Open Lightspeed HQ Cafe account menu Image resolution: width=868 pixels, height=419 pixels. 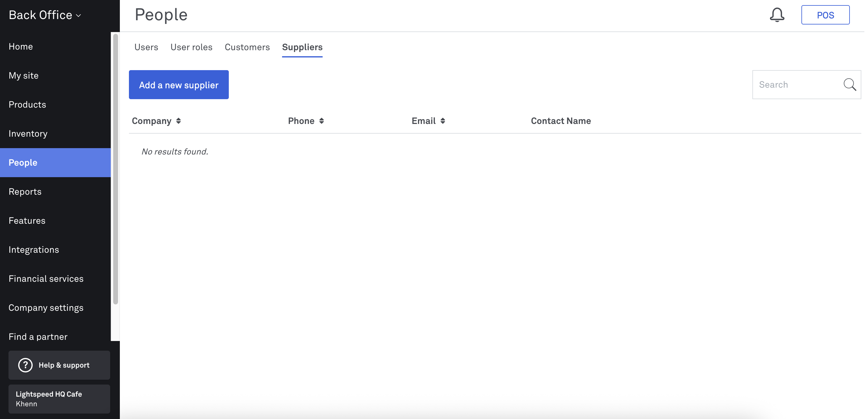pyautogui.click(x=59, y=399)
